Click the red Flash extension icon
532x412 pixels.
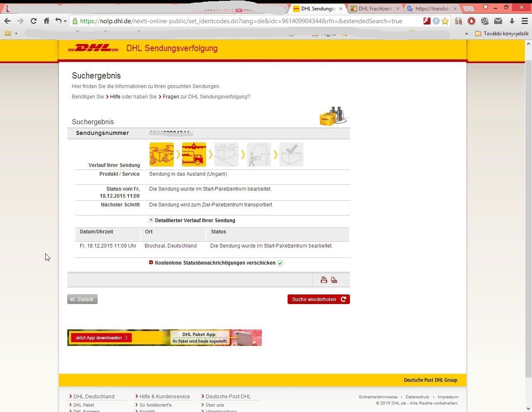pos(426,21)
